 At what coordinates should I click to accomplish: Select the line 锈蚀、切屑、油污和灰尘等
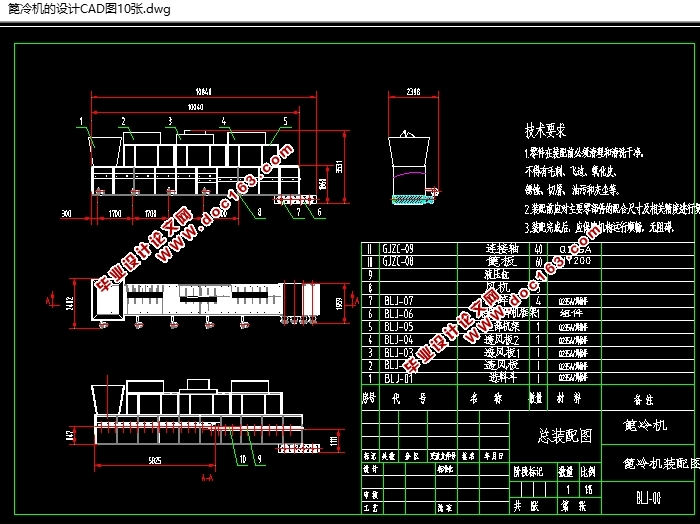572,190
